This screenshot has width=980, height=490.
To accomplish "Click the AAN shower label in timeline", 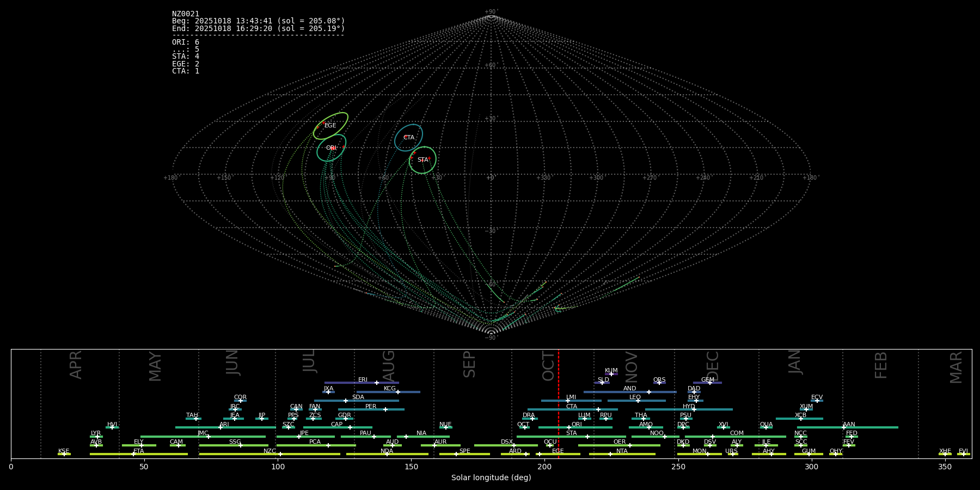I will pyautogui.click(x=849, y=425).
